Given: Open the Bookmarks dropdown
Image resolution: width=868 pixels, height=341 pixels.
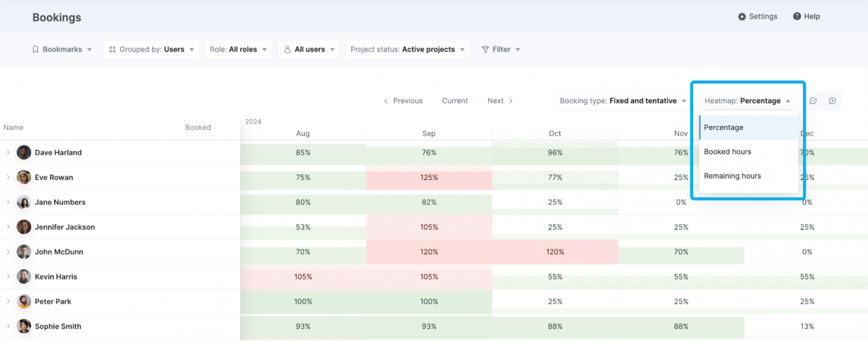Looking at the screenshot, I should 62,50.
